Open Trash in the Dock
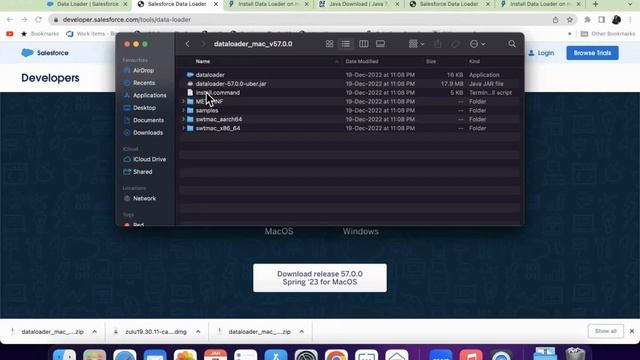Image resolution: width=640 pixels, height=360 pixels. tap(576, 354)
